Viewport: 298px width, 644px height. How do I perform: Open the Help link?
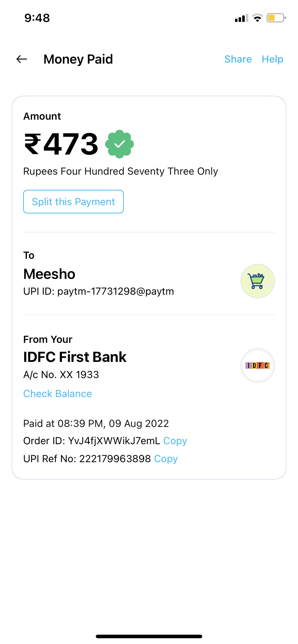(x=272, y=59)
